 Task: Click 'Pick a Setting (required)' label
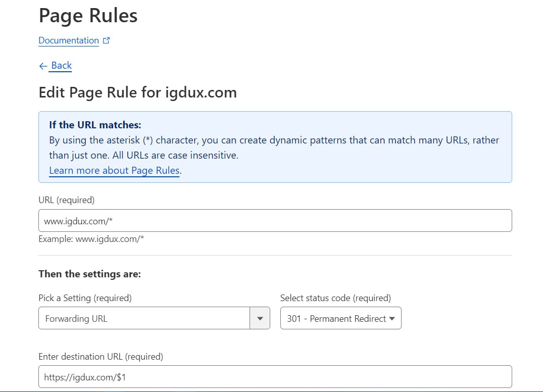coord(85,298)
